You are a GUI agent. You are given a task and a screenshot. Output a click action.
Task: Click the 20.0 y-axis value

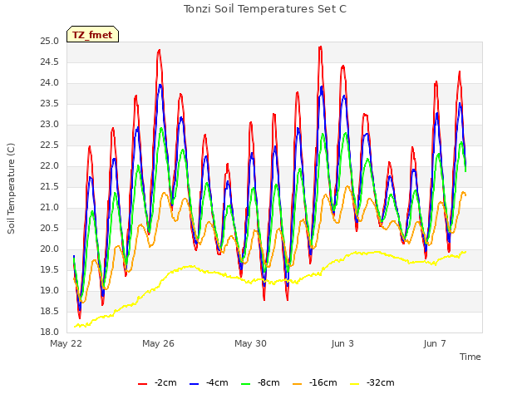[x=50, y=249]
